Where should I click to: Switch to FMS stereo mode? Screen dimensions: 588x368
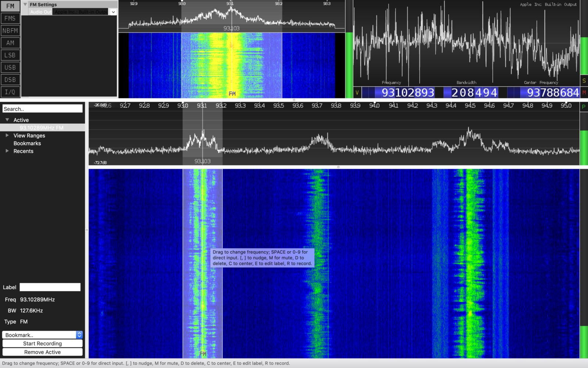pyautogui.click(x=10, y=18)
